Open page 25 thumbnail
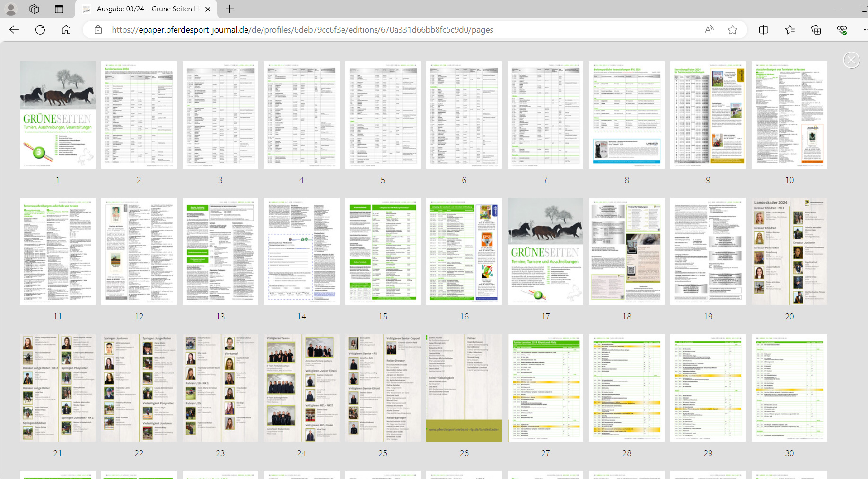This screenshot has width=868, height=479. click(383, 388)
